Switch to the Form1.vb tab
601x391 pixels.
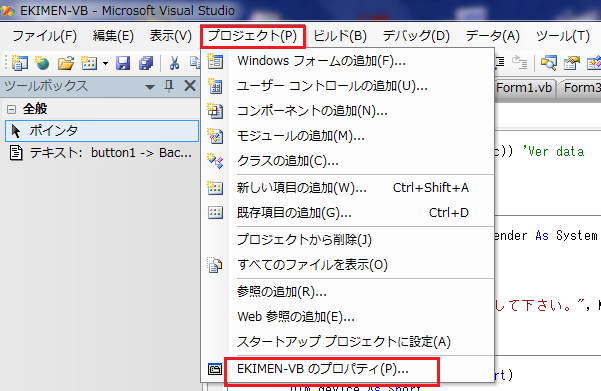[x=524, y=88]
